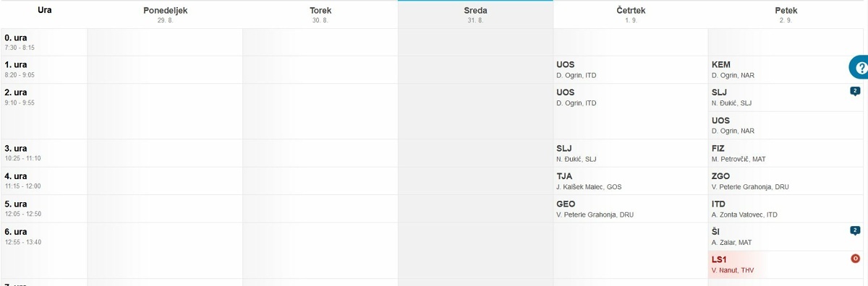This screenshot has width=868, height=286.
Task: Open the help question mark icon
Action: (860, 68)
